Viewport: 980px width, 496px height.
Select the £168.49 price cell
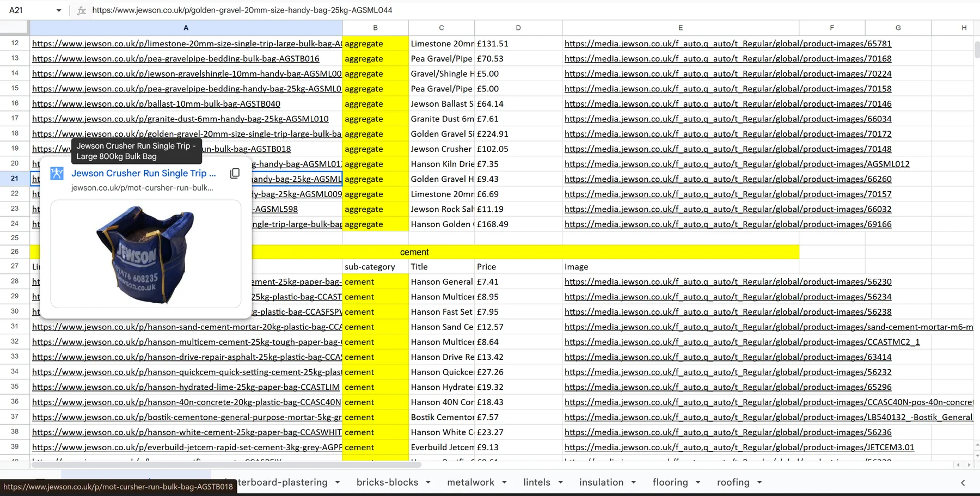(518, 224)
